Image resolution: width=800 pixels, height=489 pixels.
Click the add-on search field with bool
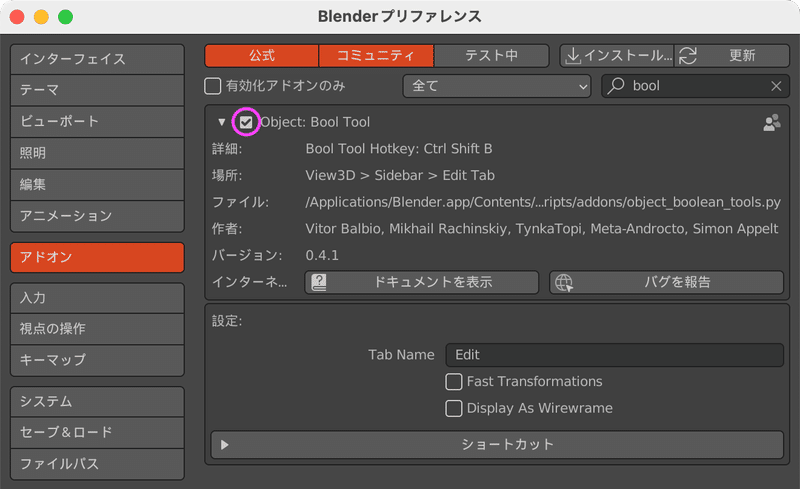(x=695, y=86)
